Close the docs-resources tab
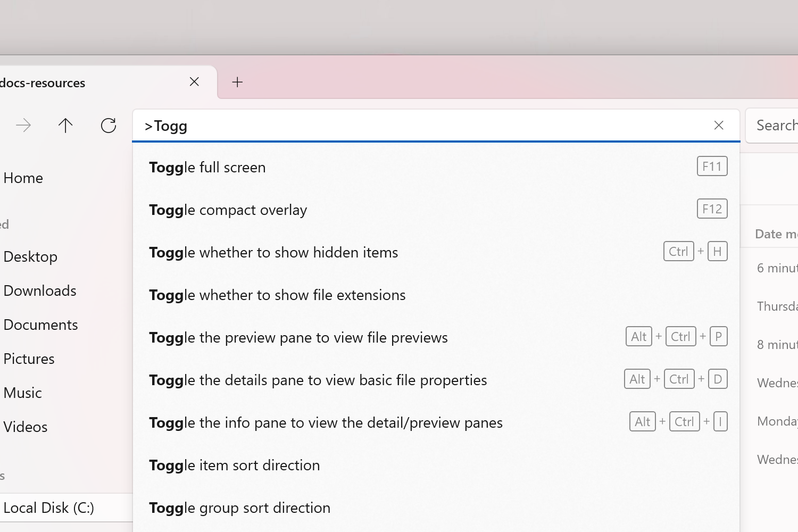Screen dimensions: 798x532 pyautogui.click(x=194, y=82)
